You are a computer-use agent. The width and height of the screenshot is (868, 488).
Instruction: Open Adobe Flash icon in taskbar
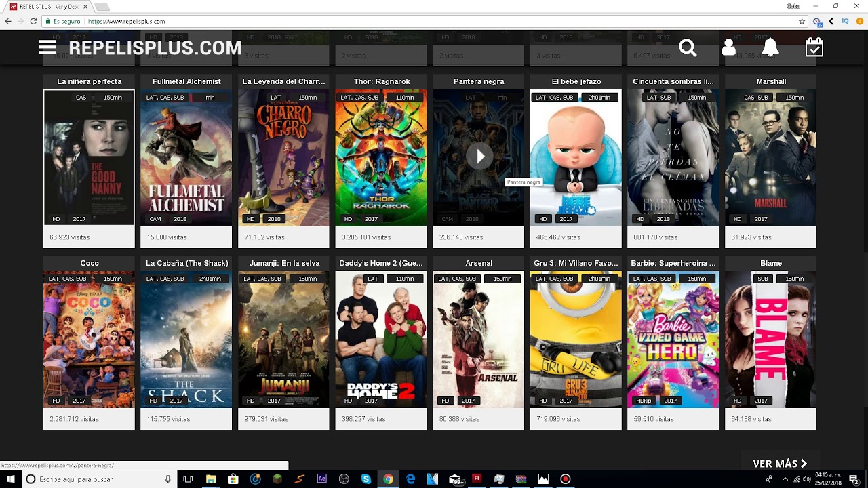[x=477, y=479]
